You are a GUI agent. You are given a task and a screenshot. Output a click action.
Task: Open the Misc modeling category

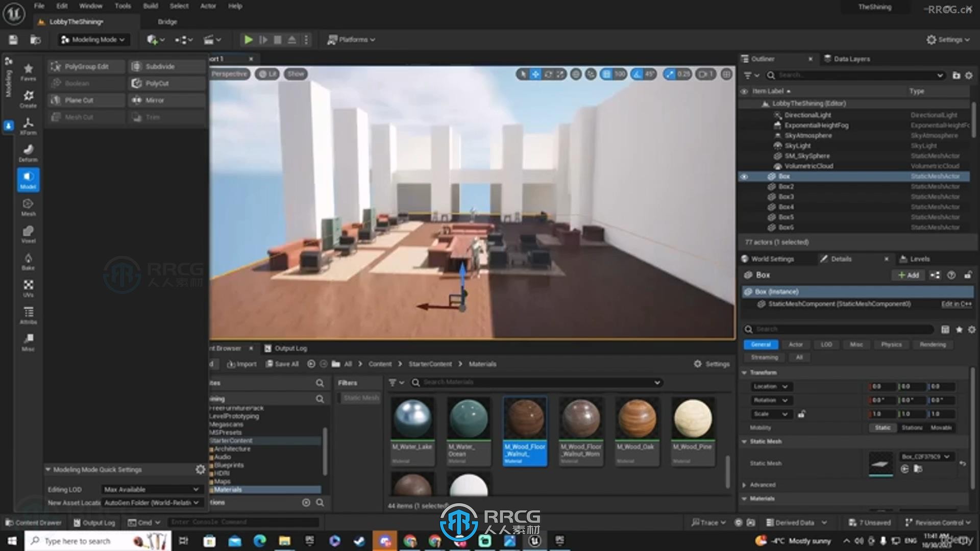(x=28, y=342)
